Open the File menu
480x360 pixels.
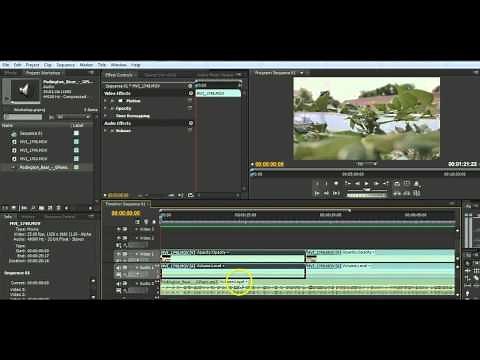coord(6,65)
